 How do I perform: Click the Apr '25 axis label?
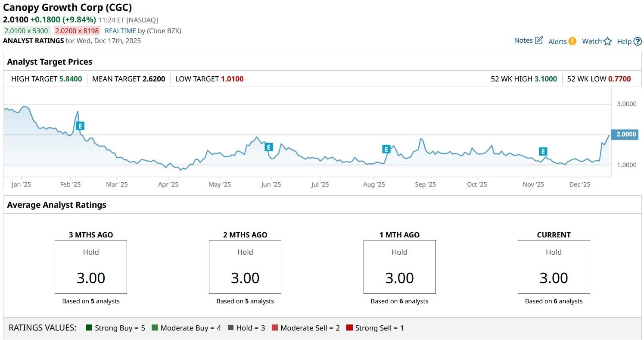tap(168, 184)
